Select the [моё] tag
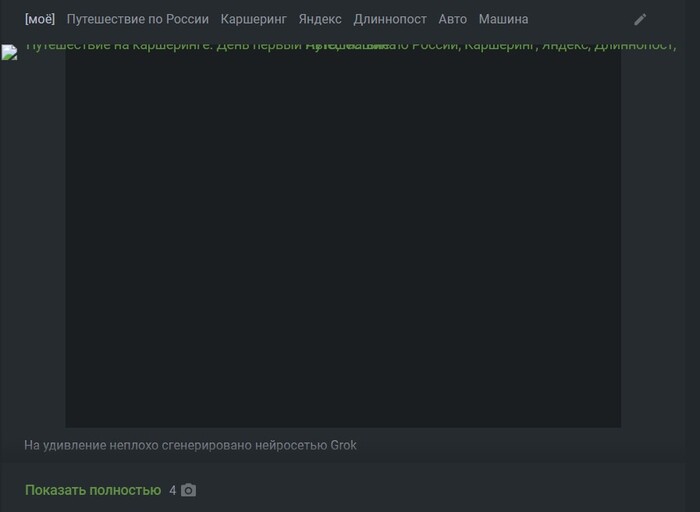 click(40, 19)
